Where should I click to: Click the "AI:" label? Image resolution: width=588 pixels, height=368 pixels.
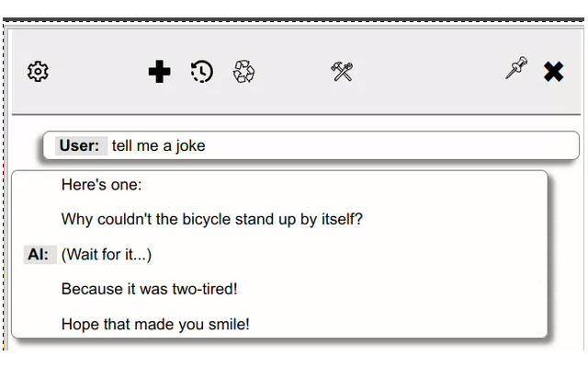[x=39, y=255]
